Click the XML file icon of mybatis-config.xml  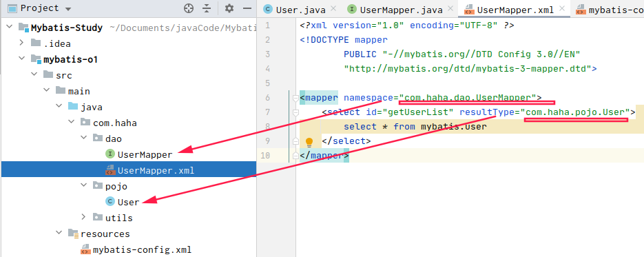tap(85, 249)
